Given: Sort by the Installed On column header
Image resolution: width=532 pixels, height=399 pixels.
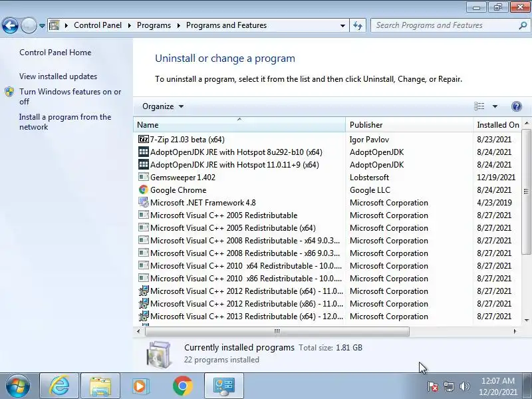Looking at the screenshot, I should pyautogui.click(x=498, y=125).
